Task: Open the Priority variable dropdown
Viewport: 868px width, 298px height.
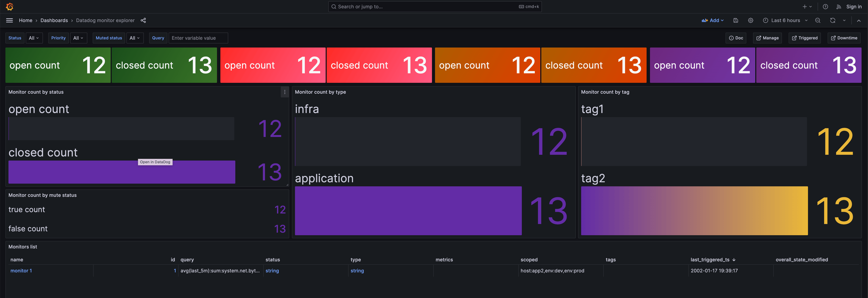Action: (78, 38)
